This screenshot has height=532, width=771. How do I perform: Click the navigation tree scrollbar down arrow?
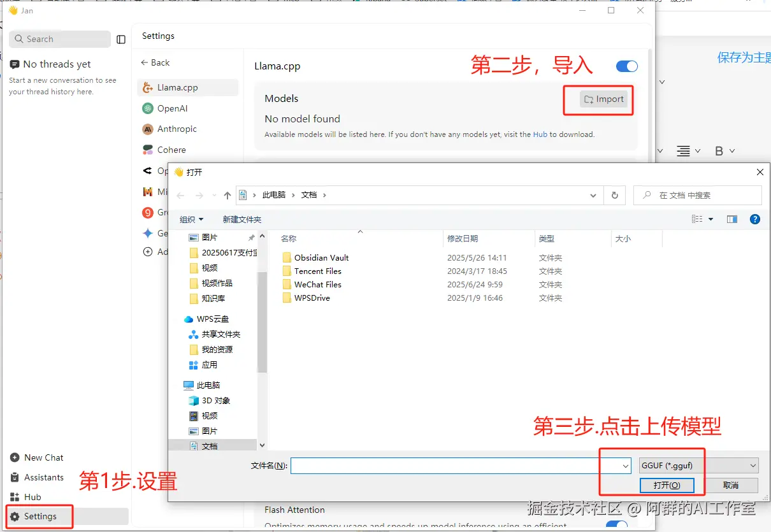[x=262, y=445]
